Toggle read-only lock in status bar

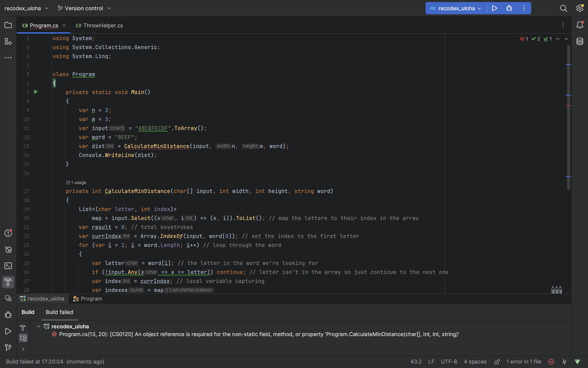point(497,362)
